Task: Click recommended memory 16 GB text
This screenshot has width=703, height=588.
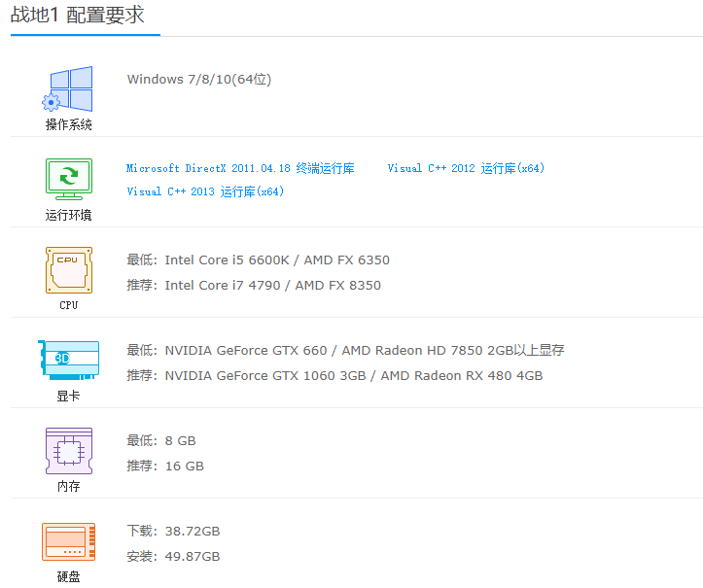Action: pos(165,467)
